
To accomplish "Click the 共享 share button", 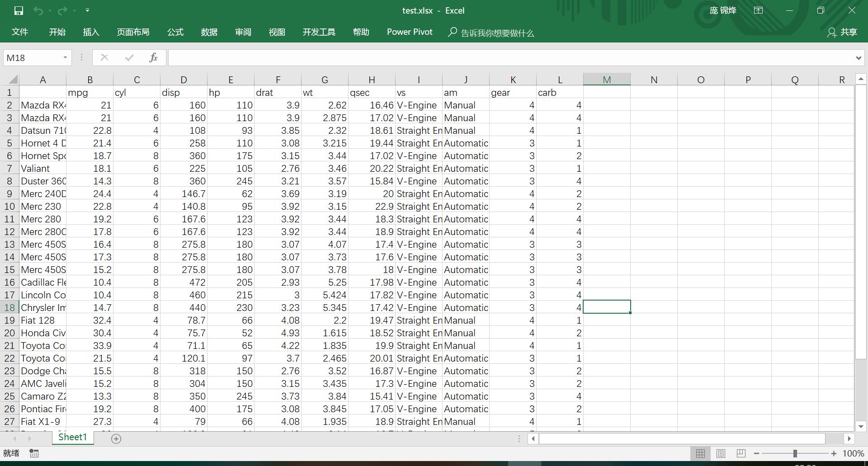I will point(842,32).
